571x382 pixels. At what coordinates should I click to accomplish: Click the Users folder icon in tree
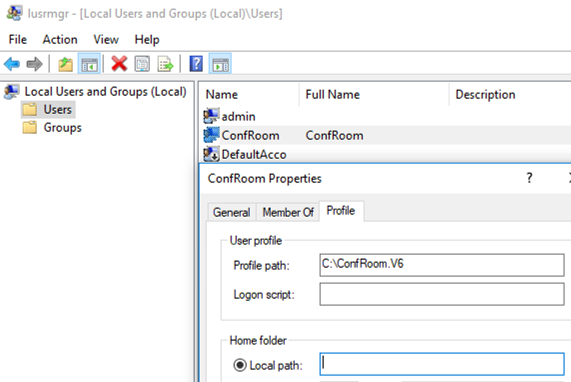click(x=30, y=109)
